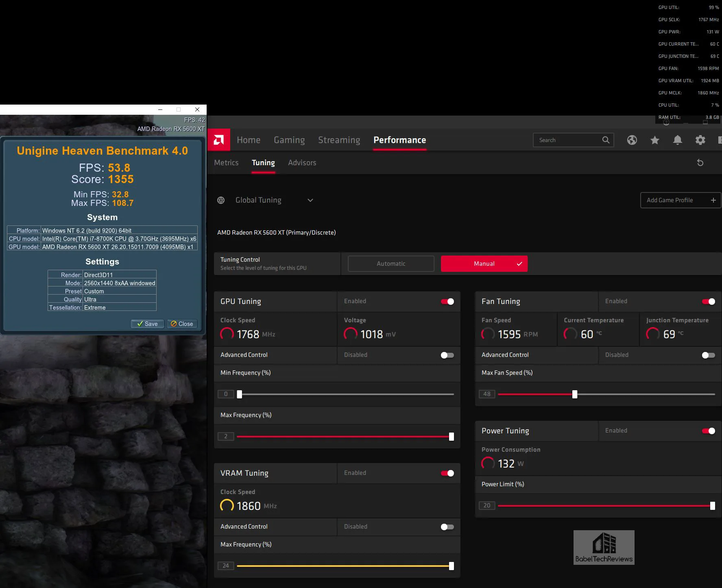The image size is (722, 588).
Task: Open the Streaming tab
Action: [339, 140]
